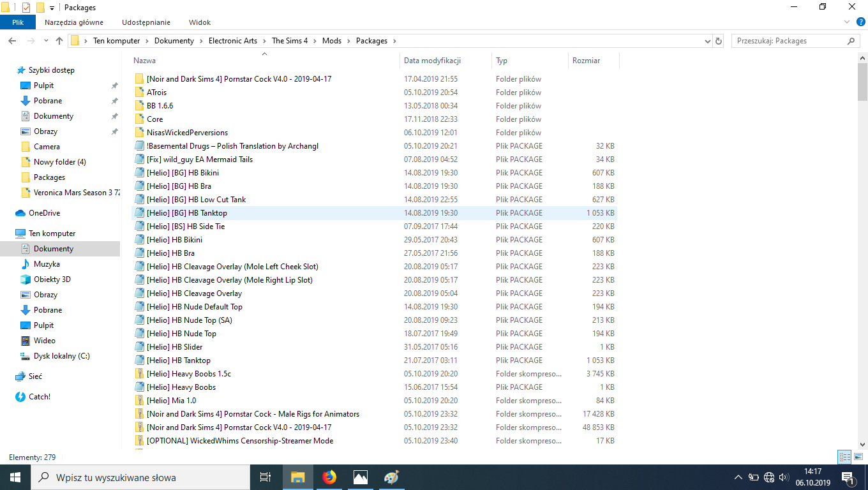Screen dimensions: 868x490
Task: Open Wideo in navigation pane
Action: [44, 341]
